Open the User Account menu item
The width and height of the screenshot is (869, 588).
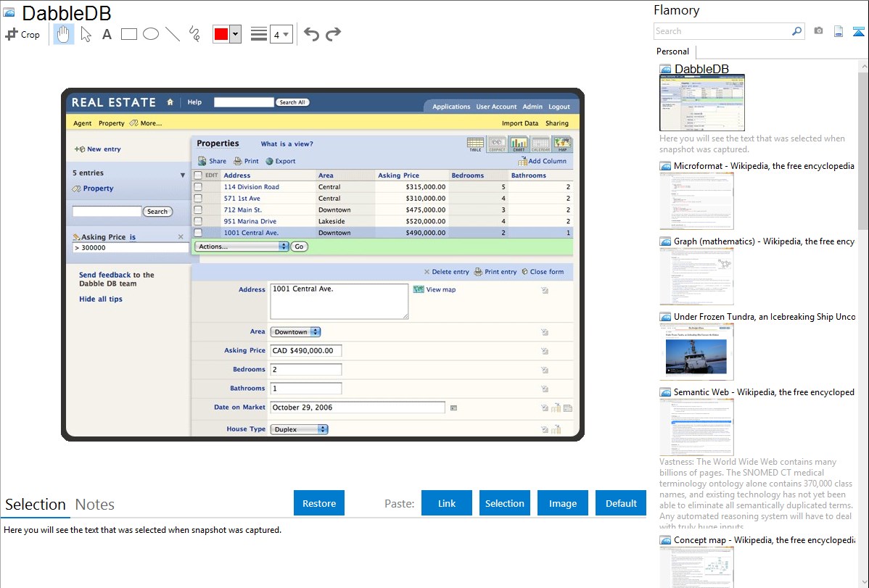pyautogui.click(x=496, y=107)
